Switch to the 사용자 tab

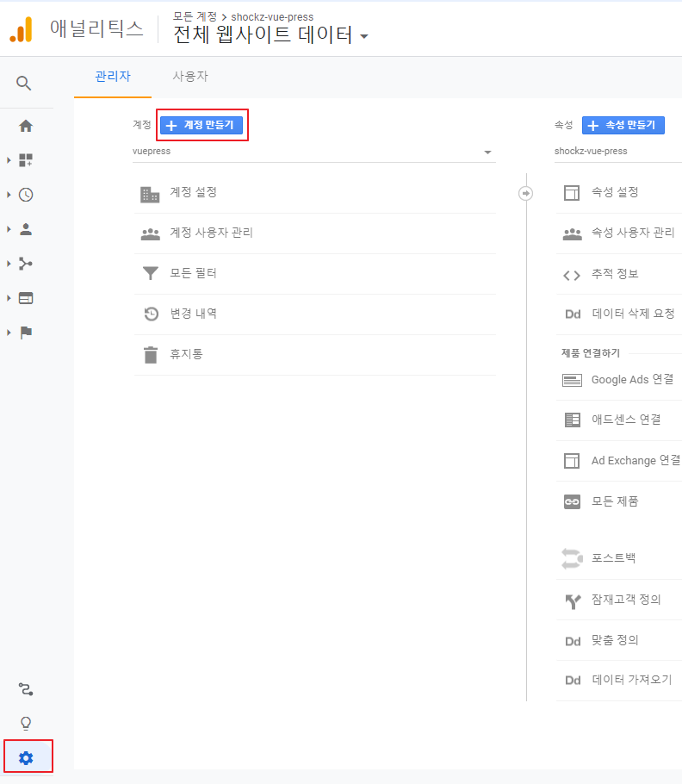190,76
